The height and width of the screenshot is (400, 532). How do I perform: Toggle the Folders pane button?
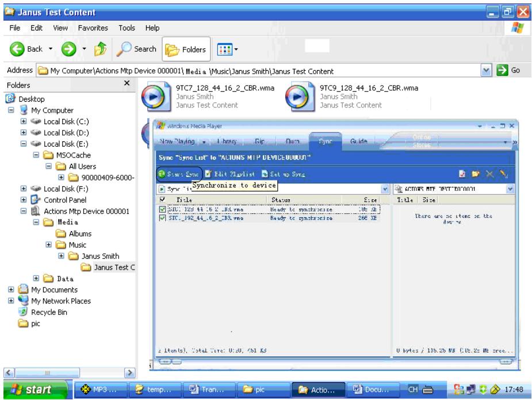click(x=186, y=49)
